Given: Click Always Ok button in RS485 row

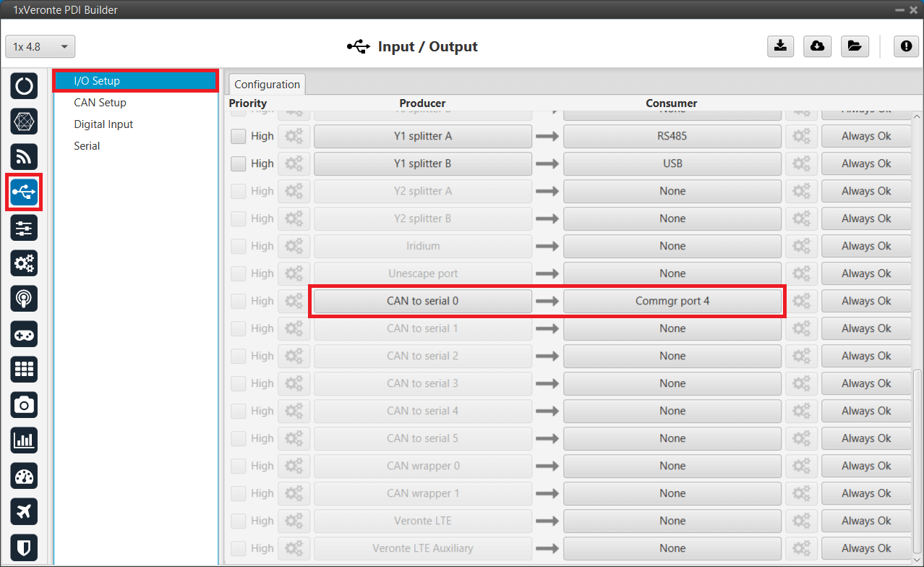Looking at the screenshot, I should [x=865, y=136].
